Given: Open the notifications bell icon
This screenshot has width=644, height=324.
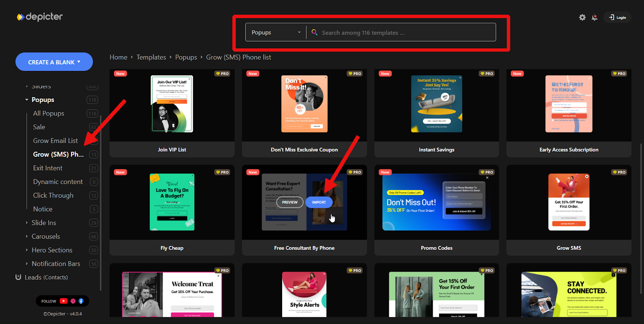Looking at the screenshot, I should click(594, 17).
